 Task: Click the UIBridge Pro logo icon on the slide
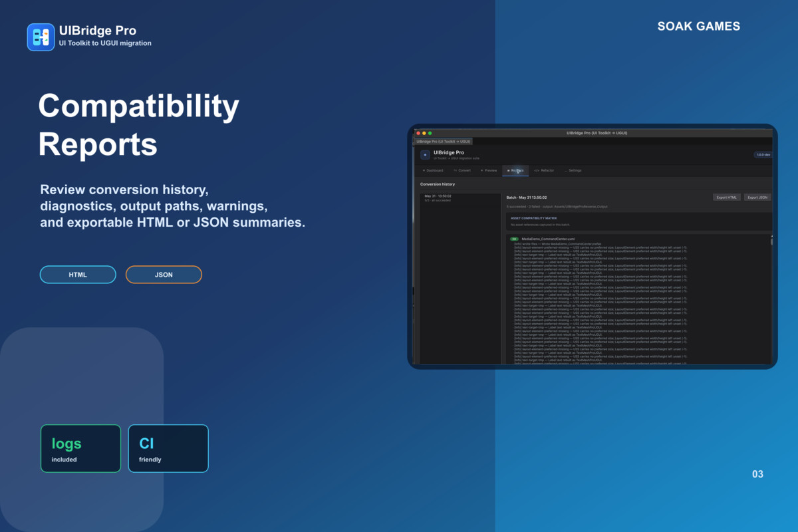(41, 37)
